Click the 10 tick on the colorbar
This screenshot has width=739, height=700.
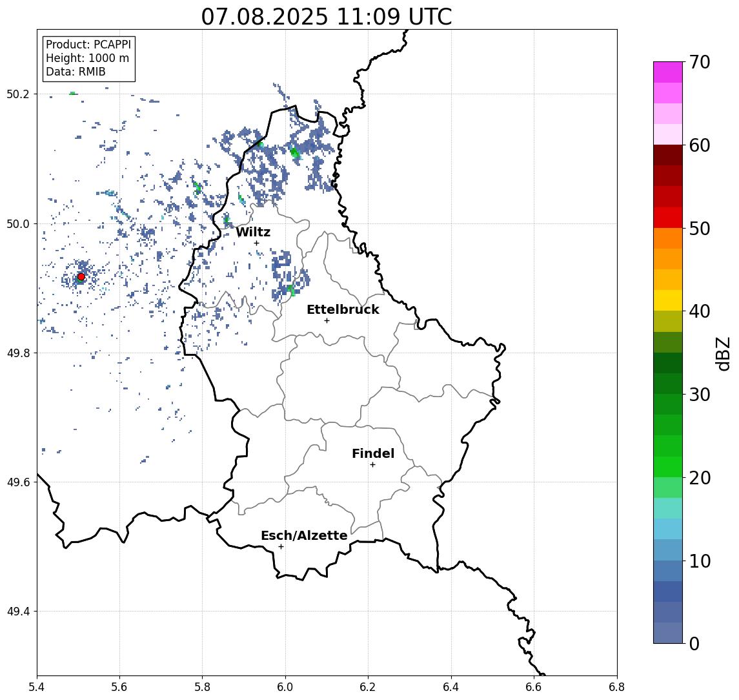click(x=700, y=561)
